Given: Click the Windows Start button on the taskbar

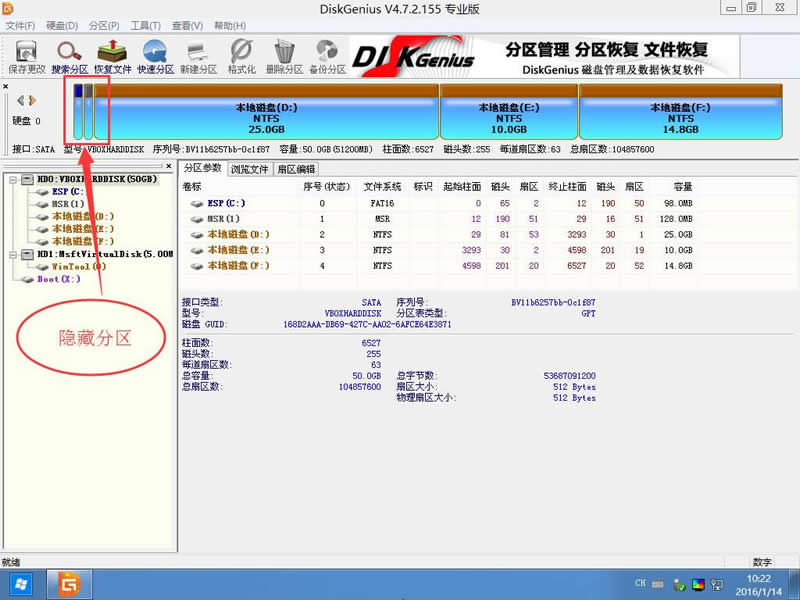Looking at the screenshot, I should tap(21, 582).
